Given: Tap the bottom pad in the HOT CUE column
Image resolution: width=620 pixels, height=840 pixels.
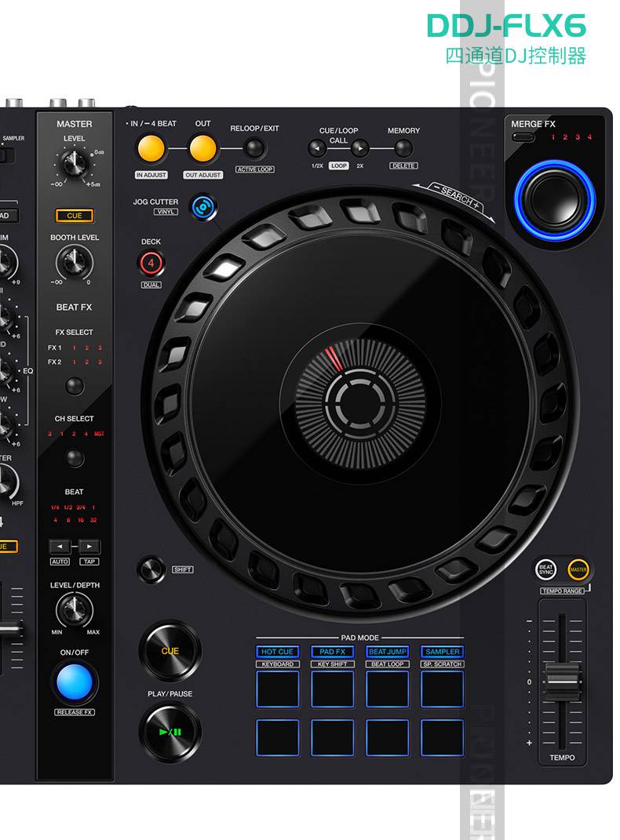Looking at the screenshot, I should [x=278, y=738].
